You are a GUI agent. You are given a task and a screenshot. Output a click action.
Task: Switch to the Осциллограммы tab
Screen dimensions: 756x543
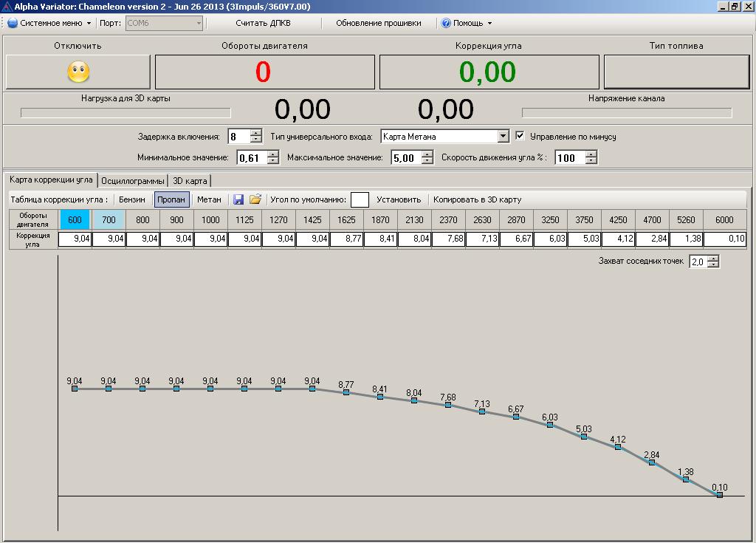[133, 181]
